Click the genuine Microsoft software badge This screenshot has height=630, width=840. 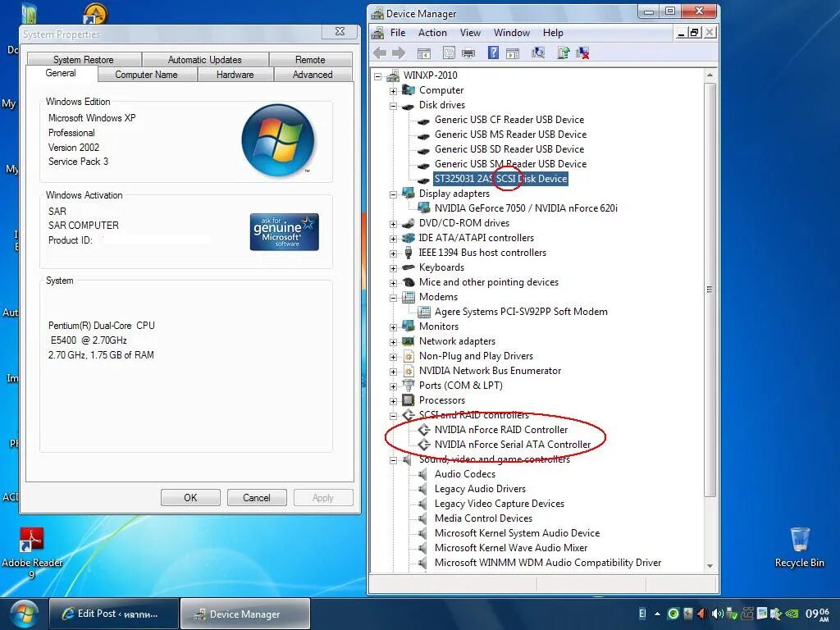point(284,232)
